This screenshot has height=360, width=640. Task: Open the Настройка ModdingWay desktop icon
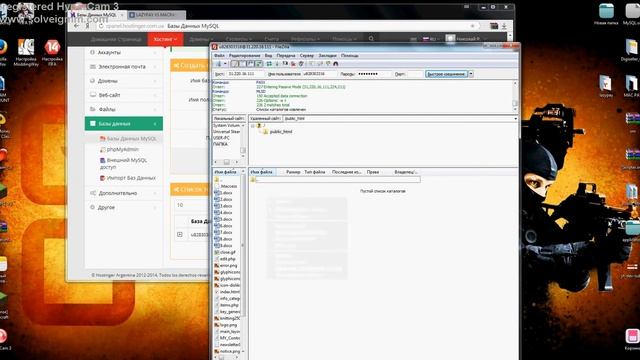[26, 52]
